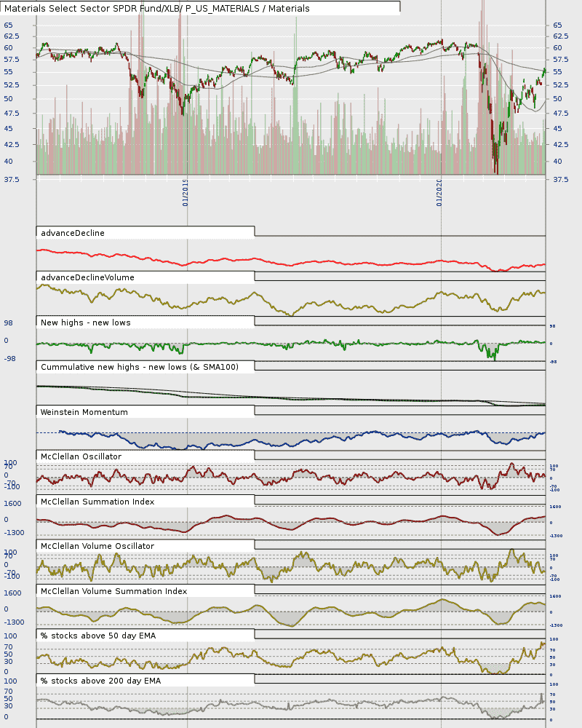Click the 37.5 price label on the right axis
582x728 pixels.
[x=561, y=179]
